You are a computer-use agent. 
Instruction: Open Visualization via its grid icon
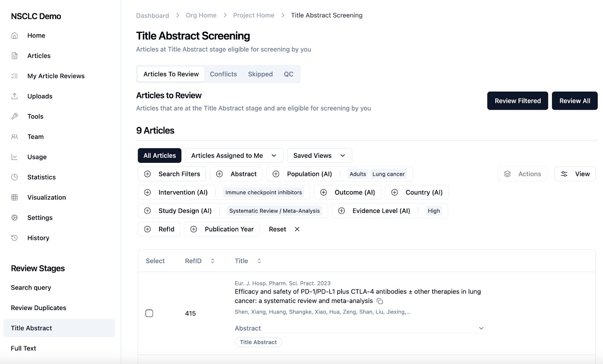coord(15,197)
